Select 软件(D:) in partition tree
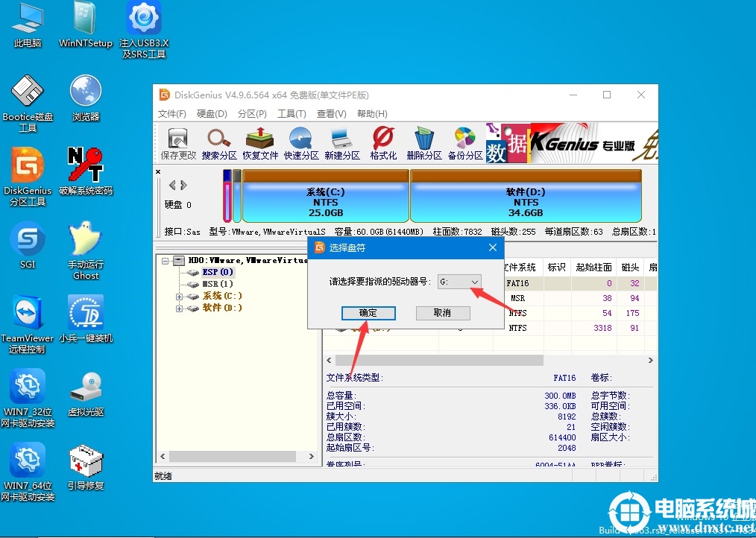This screenshot has height=538, width=756. 222,308
